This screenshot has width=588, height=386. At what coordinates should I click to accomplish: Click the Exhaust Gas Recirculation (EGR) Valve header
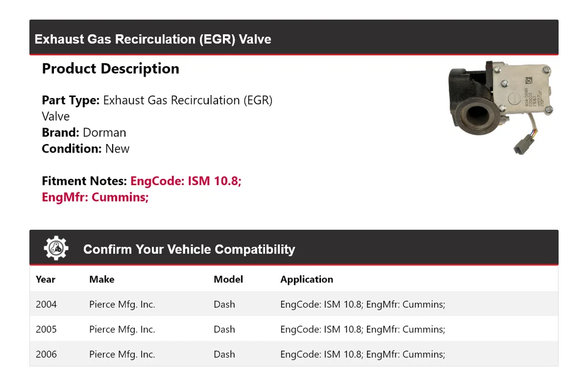point(153,39)
